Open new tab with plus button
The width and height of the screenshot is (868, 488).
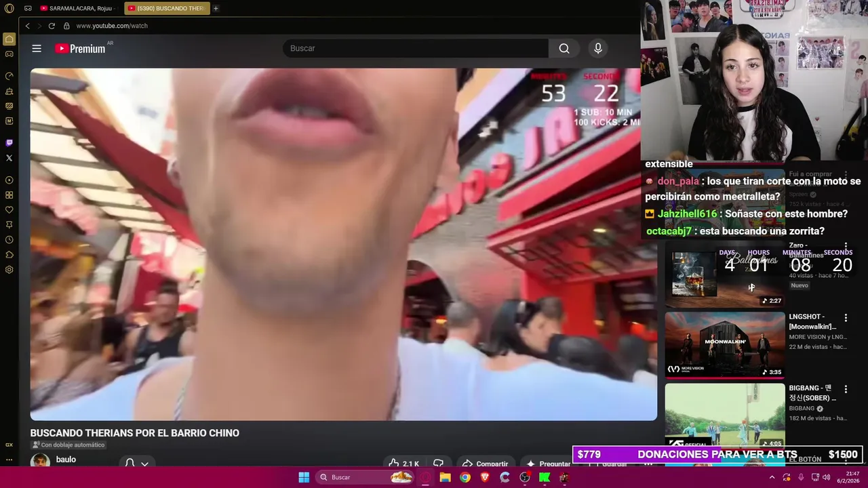coord(216,8)
